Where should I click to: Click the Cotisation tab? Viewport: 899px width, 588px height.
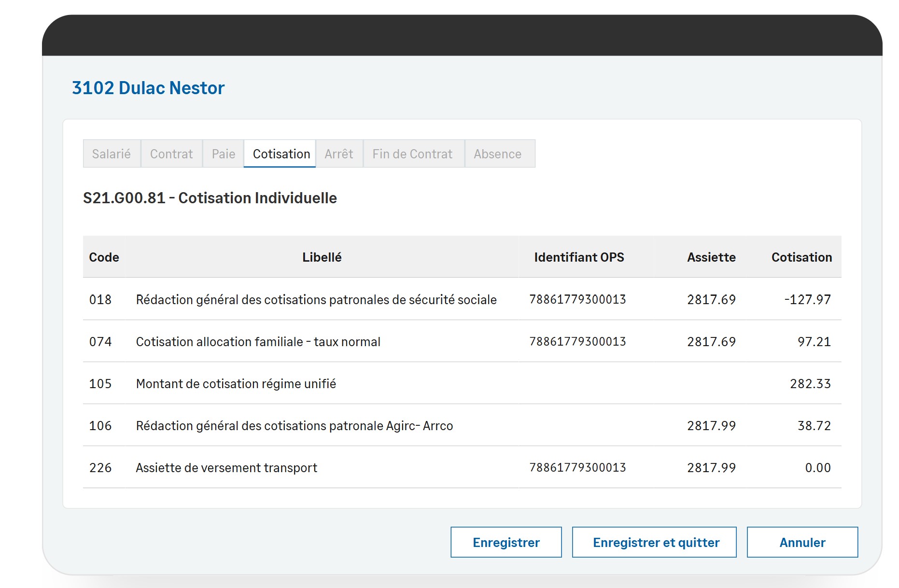pyautogui.click(x=280, y=154)
